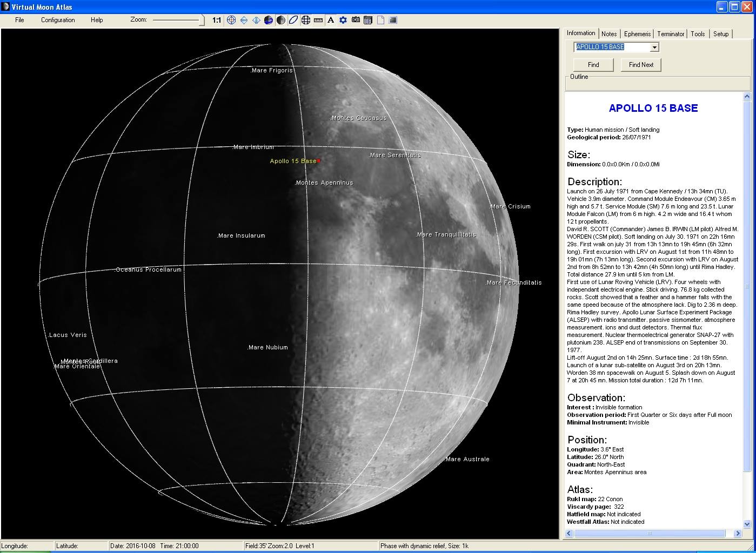Click the Oceanus Procellarum label
756x553 pixels.
click(149, 269)
